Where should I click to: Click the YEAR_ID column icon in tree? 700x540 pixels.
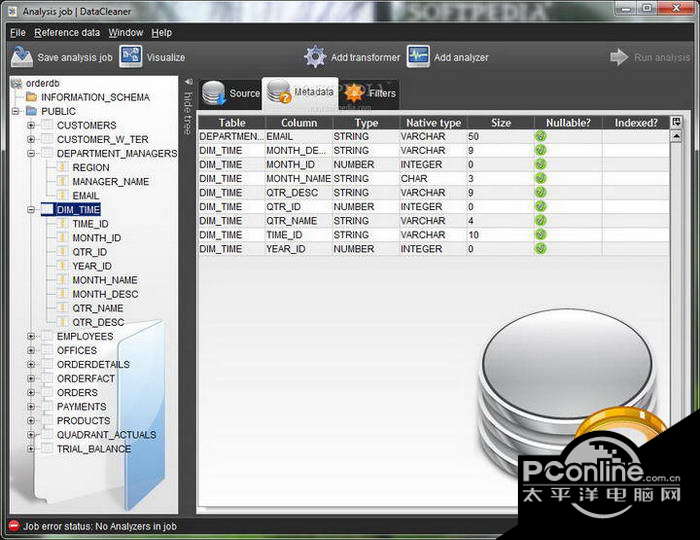[x=62, y=266]
